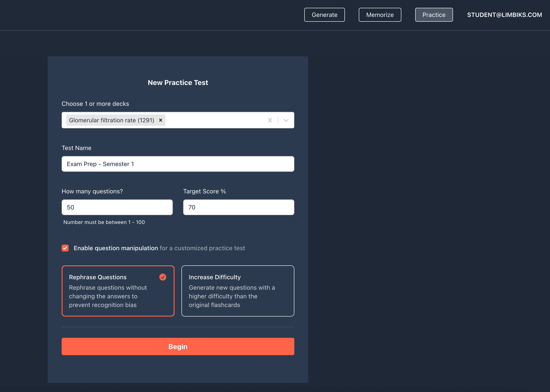Click the orange checkmark icon near question manipulation
This screenshot has height=392, width=550.
65,248
